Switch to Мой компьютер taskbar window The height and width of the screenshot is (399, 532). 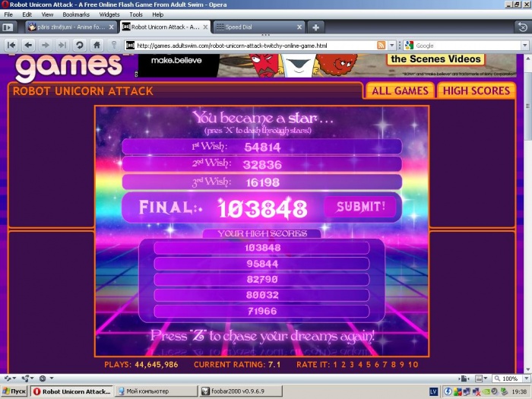pos(156,391)
